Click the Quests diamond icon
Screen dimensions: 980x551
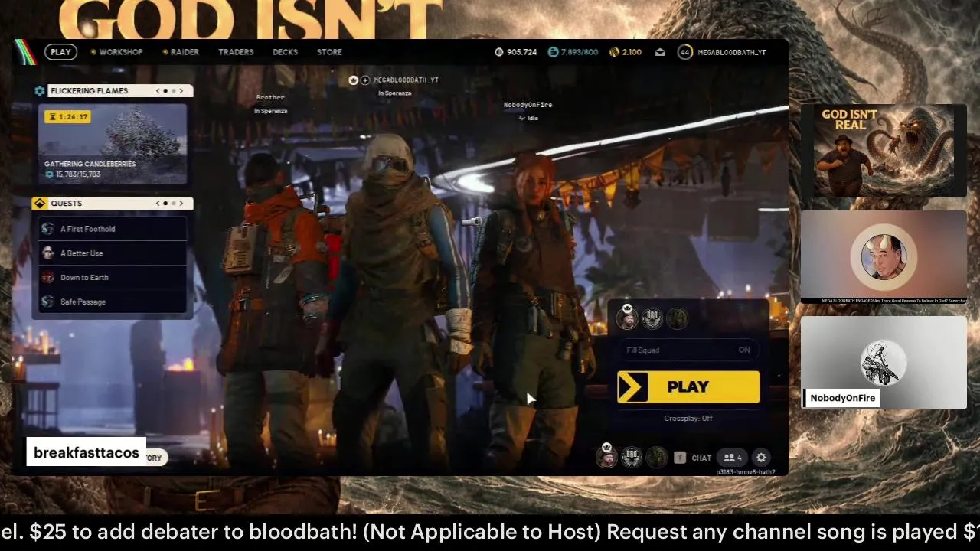tap(40, 203)
